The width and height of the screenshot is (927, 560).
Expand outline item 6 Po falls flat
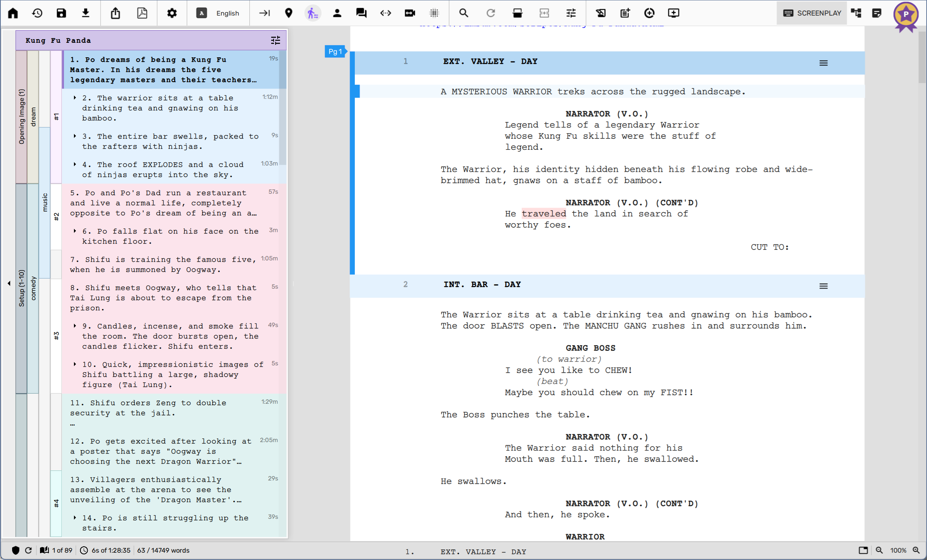pyautogui.click(x=75, y=231)
